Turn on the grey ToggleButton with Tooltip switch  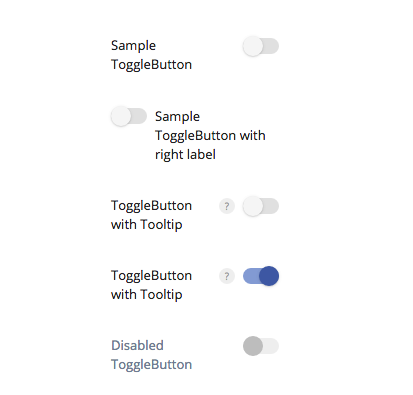pos(261,206)
